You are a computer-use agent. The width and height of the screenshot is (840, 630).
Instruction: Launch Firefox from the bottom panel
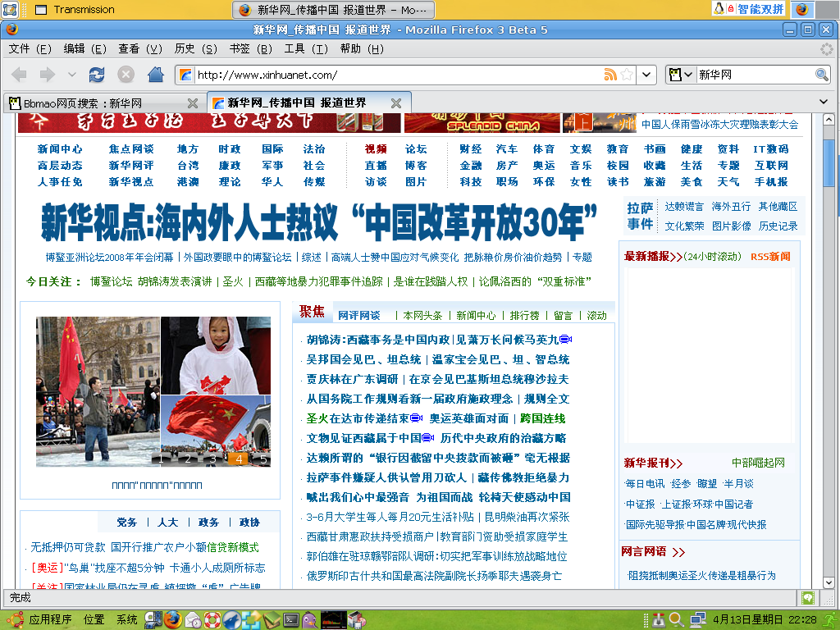172,620
